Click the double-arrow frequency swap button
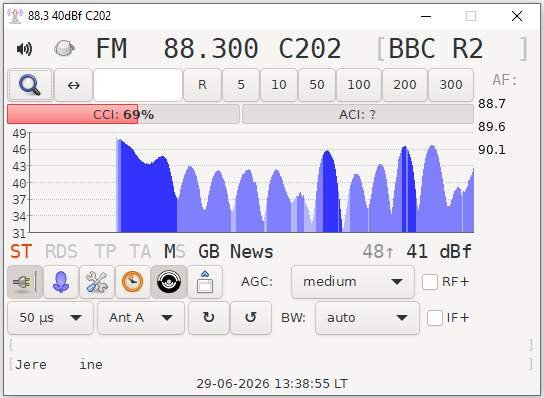This screenshot has height=398, width=544. (x=74, y=85)
